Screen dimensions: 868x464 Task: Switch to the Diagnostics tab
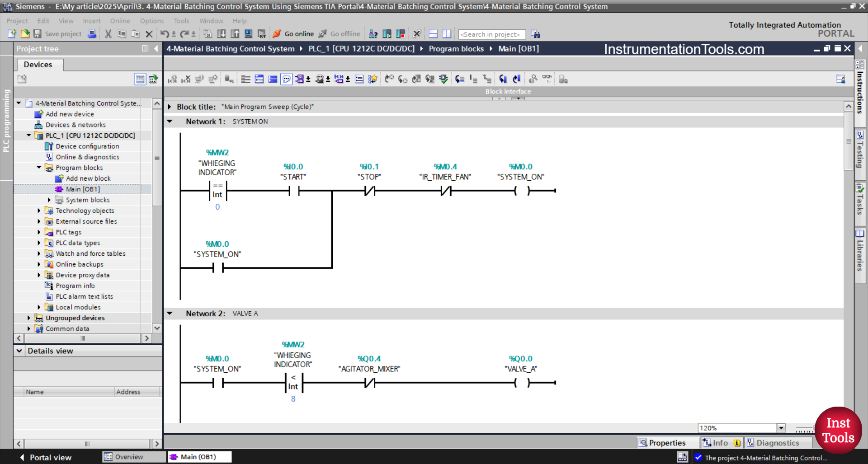(x=778, y=443)
